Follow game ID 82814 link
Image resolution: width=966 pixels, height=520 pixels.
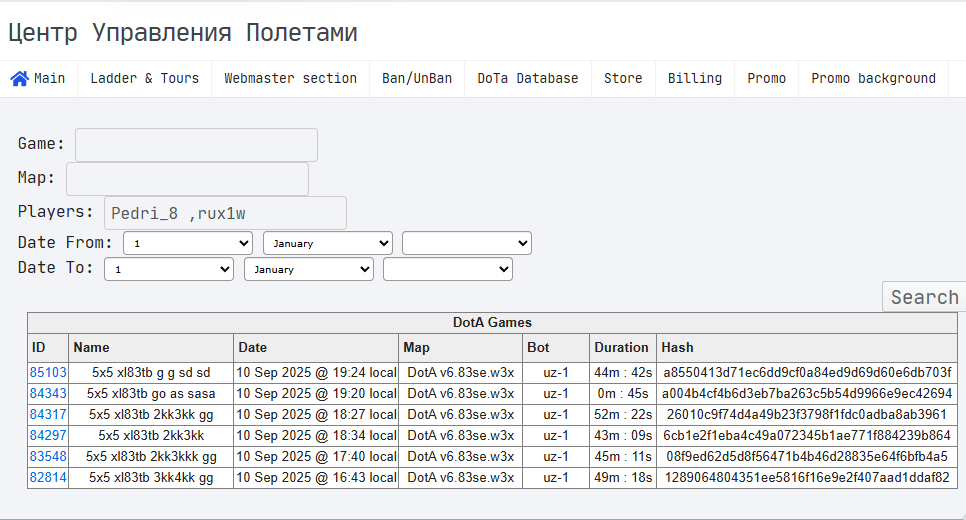click(x=48, y=477)
